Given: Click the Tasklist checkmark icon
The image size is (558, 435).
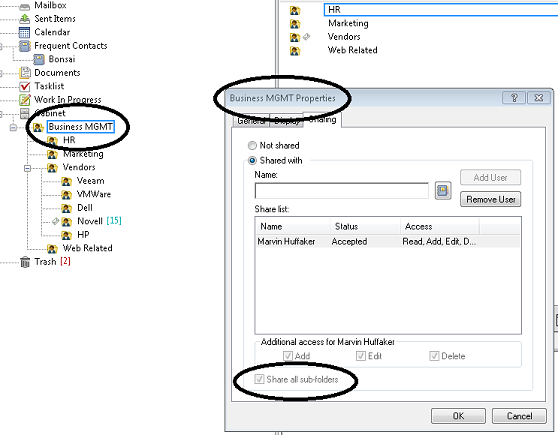Looking at the screenshot, I should [25, 86].
